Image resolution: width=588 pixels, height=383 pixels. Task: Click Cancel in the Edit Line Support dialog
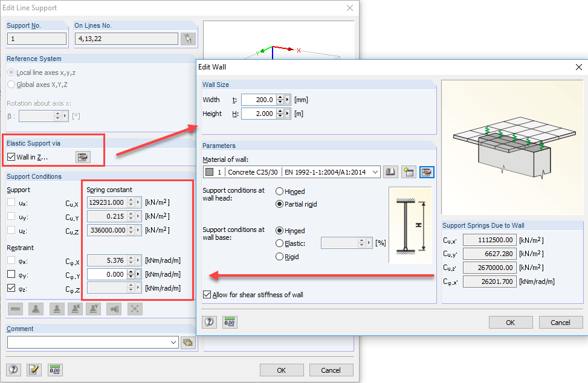click(331, 370)
